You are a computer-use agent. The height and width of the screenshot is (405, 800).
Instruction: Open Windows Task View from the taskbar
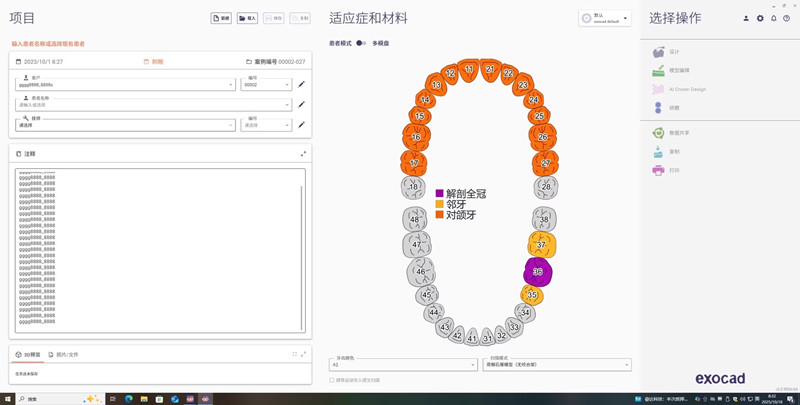113,399
